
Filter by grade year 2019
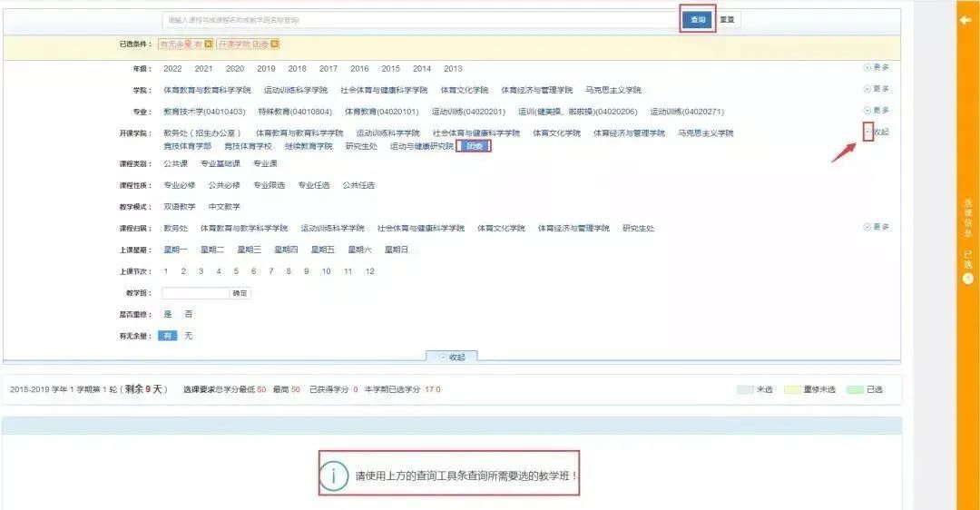pyautogui.click(x=266, y=69)
